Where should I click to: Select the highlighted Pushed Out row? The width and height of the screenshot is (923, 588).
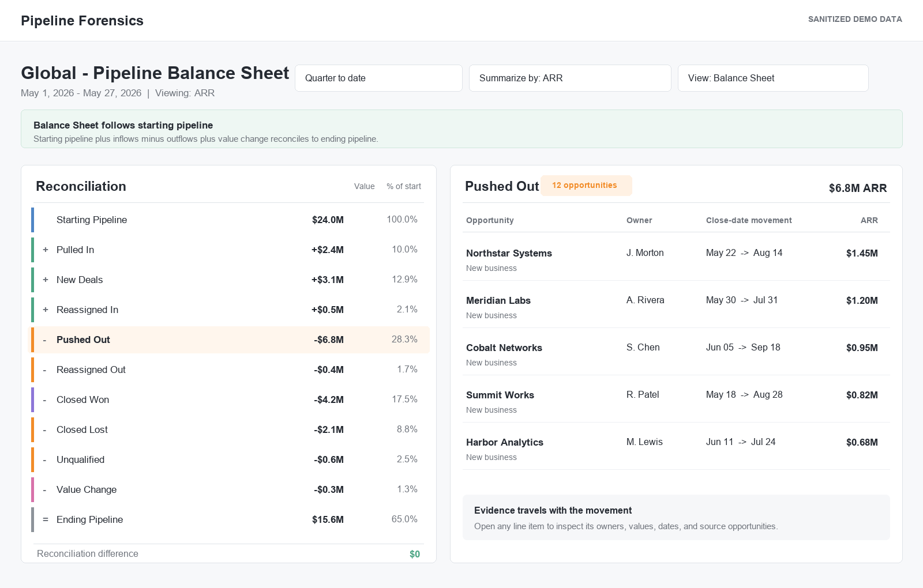(230, 340)
